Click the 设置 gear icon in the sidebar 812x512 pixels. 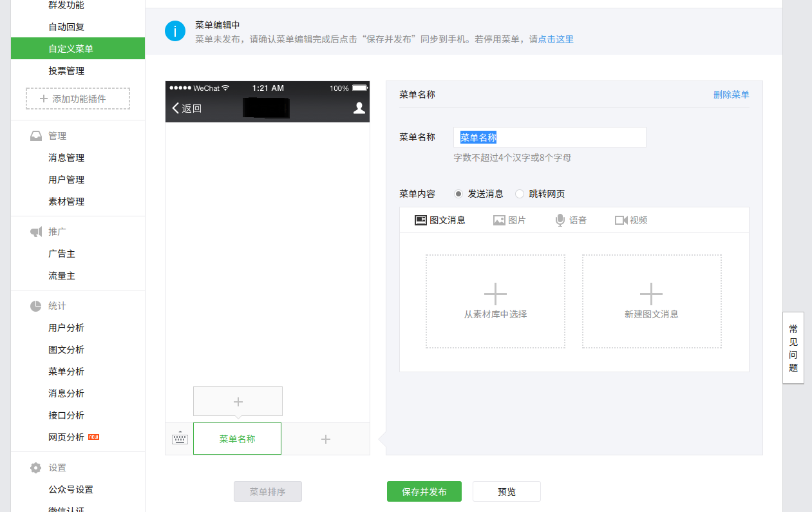35,468
